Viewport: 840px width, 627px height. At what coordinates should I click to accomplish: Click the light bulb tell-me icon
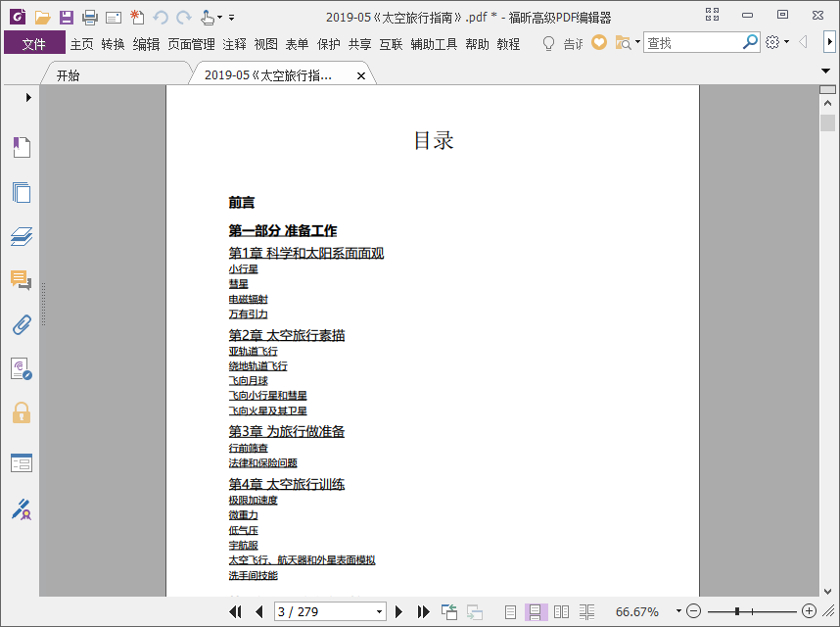(548, 43)
